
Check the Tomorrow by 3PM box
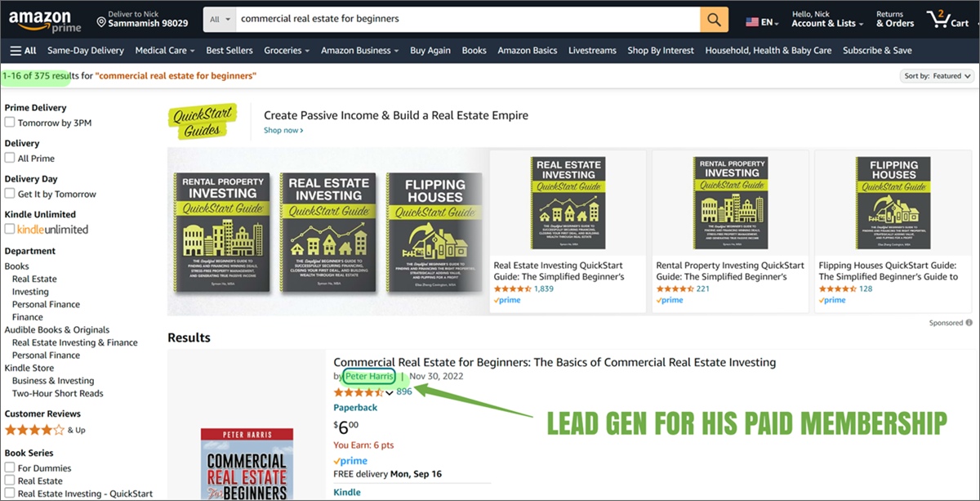[x=10, y=123]
